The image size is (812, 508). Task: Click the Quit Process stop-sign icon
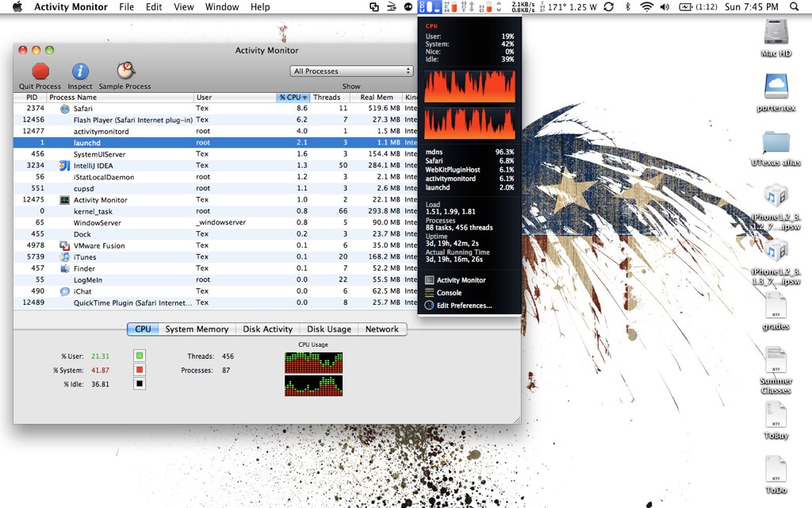click(40, 71)
